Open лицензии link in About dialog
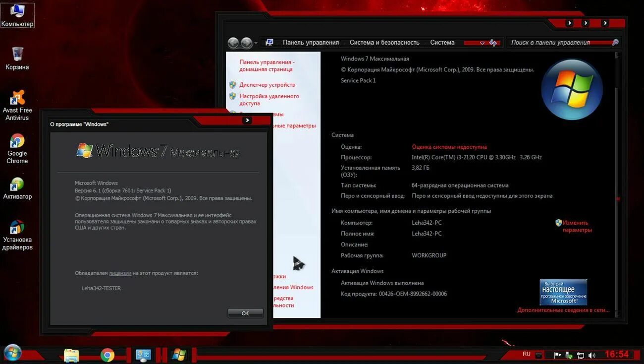The image size is (644, 364). [x=120, y=273]
